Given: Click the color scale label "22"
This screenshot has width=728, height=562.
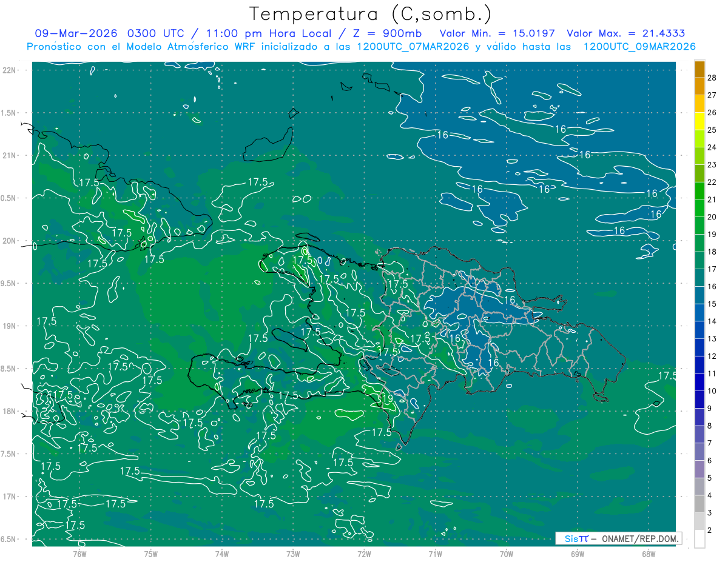Looking at the screenshot, I should coord(712,182).
